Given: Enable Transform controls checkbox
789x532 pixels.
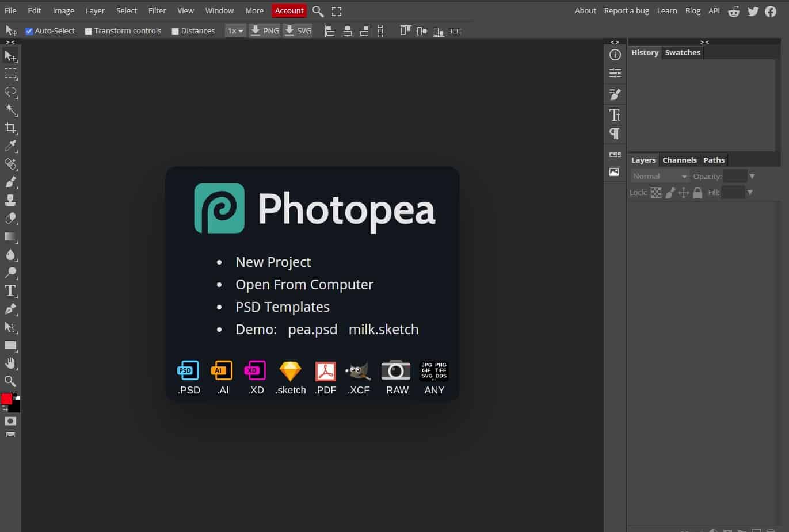Looking at the screenshot, I should pyautogui.click(x=88, y=31).
